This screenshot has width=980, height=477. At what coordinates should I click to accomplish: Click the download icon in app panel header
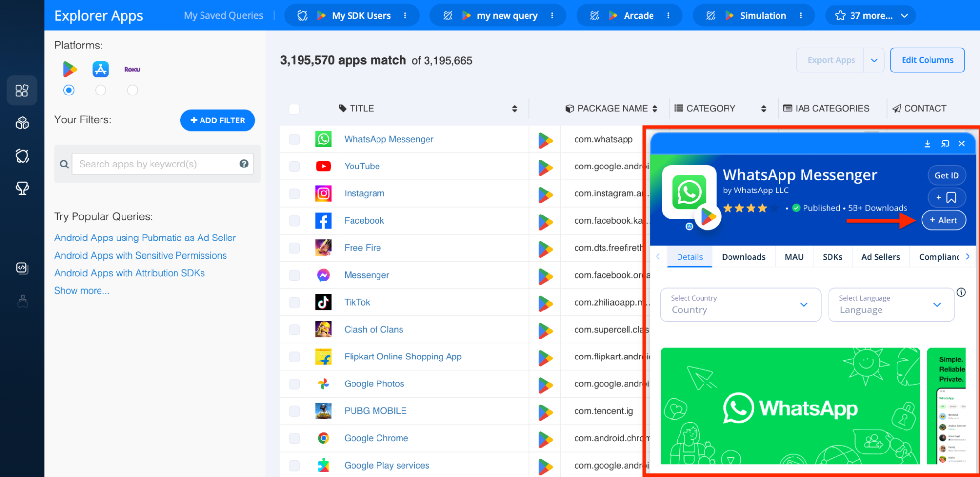(x=928, y=143)
